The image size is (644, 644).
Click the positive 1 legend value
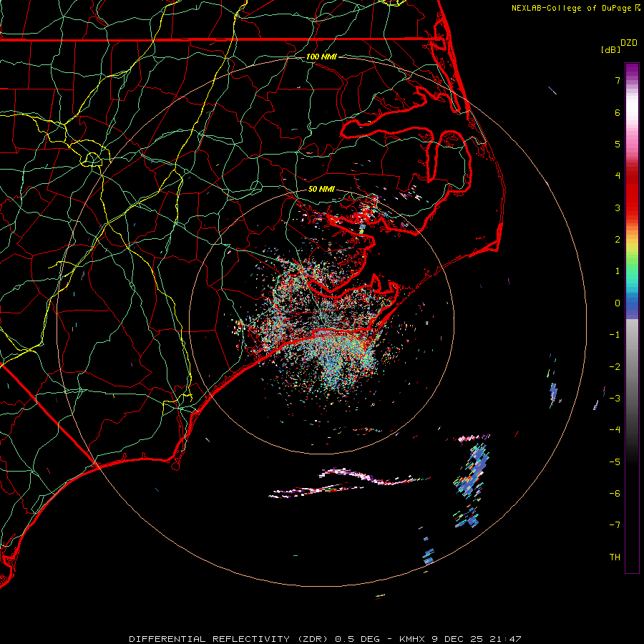coord(618,271)
